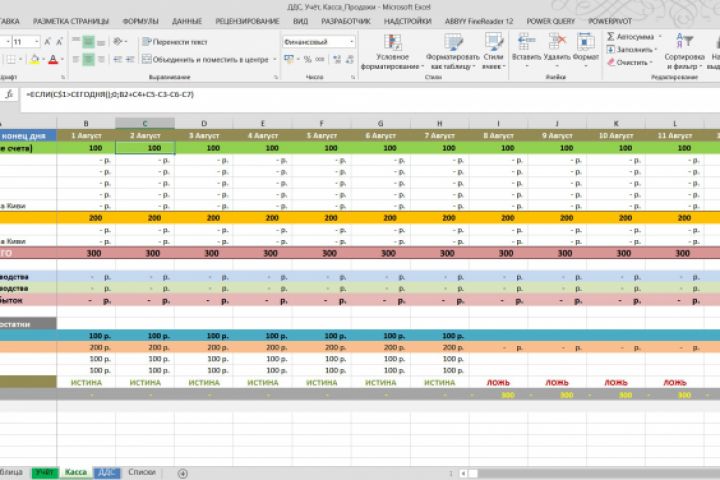This screenshot has height=480, width=720.
Task: Apply the red font color
Action: pos(53,59)
